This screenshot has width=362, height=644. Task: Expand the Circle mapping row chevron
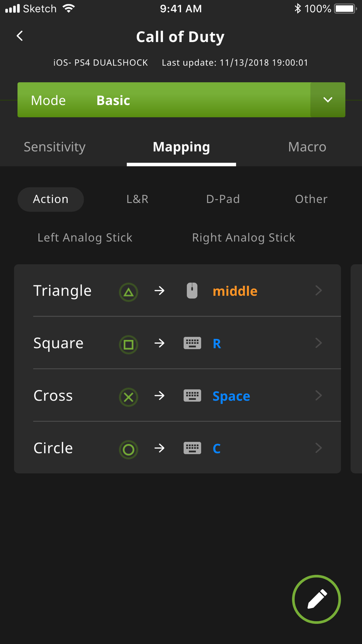[x=319, y=448]
